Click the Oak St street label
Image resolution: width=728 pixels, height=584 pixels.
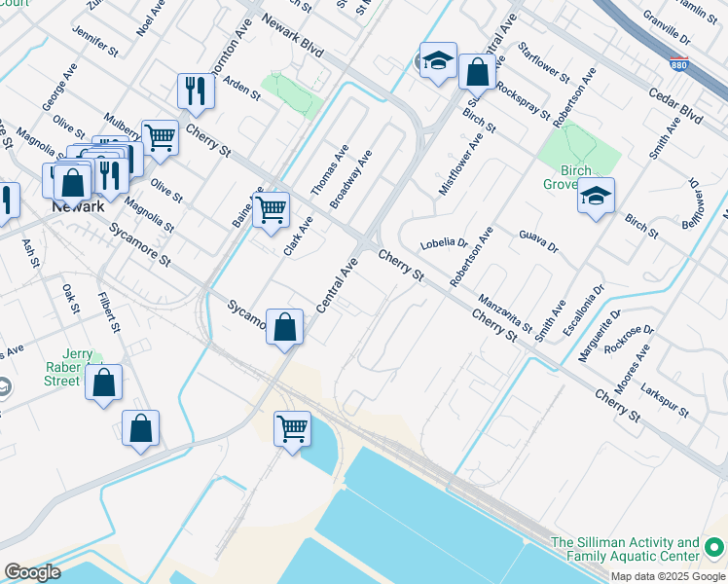pyautogui.click(x=71, y=299)
